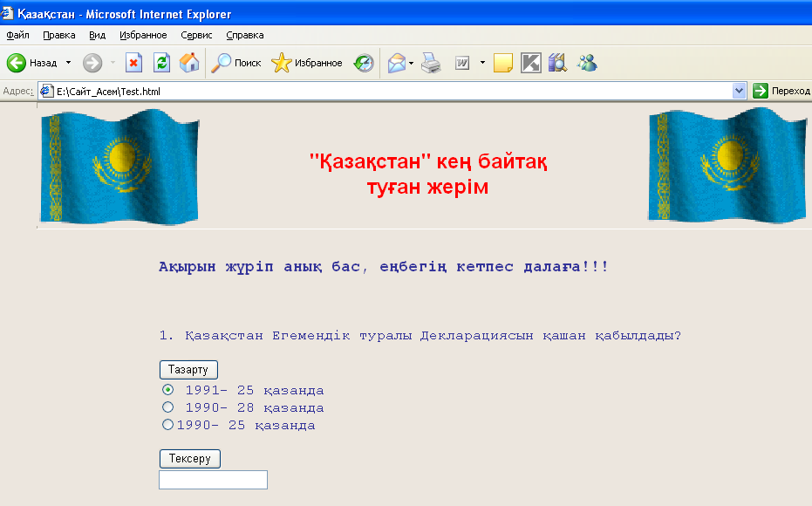Click the red heading "Қазақстан" кең байтақ
The width and height of the screenshot is (812, 506).
click(428, 161)
